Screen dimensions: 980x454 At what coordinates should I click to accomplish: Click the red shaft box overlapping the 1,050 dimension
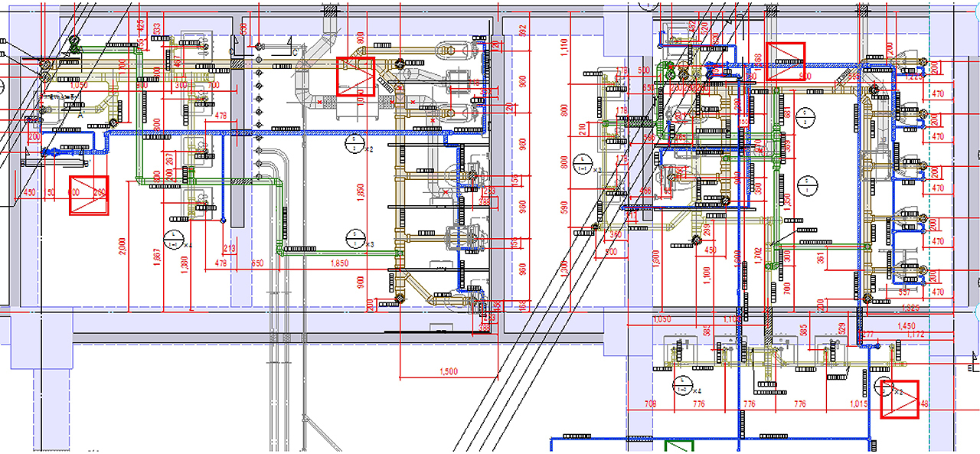(x=356, y=77)
